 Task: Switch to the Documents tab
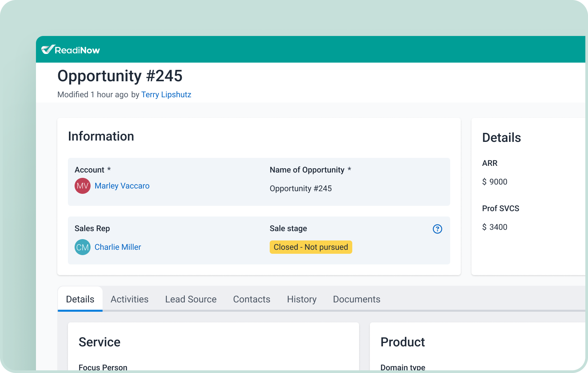(357, 299)
